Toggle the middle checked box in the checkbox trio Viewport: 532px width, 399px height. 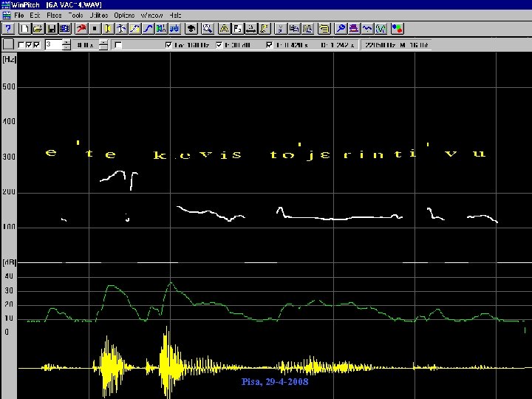(x=29, y=45)
